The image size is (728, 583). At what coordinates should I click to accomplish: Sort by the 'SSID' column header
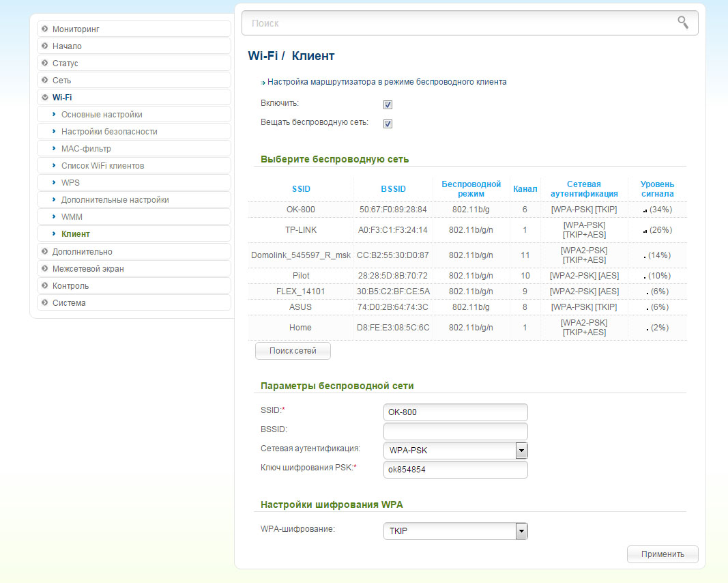point(301,189)
